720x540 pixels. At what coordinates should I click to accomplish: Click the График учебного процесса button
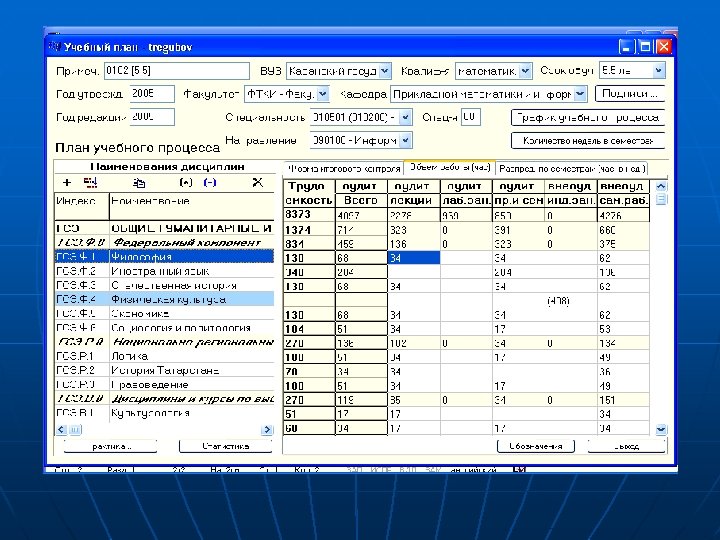coord(587,117)
